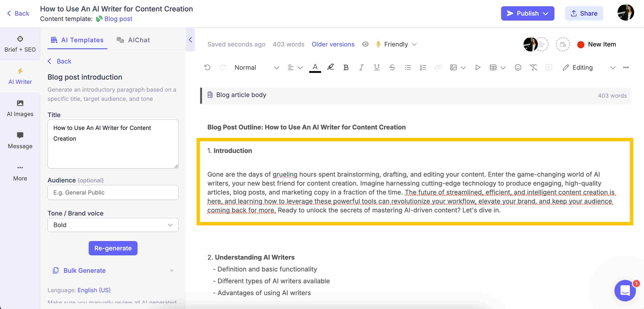Click the insert link icon
This screenshot has width=644, height=309.
438,67
